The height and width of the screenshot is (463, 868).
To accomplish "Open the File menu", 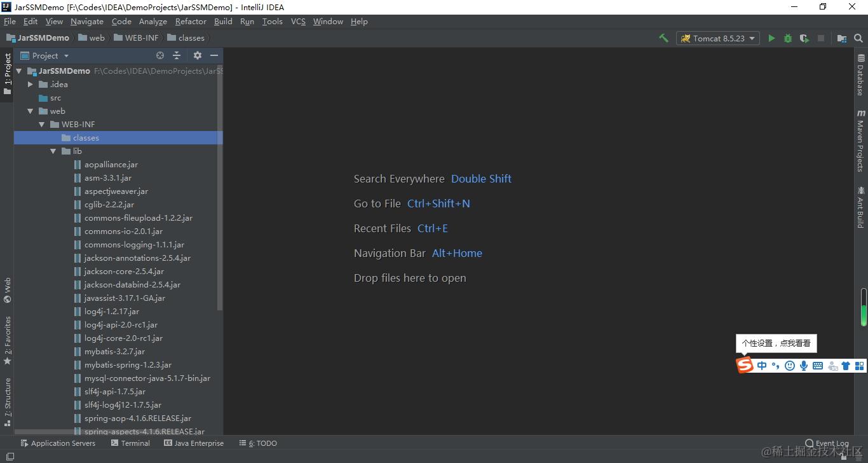I will point(10,21).
